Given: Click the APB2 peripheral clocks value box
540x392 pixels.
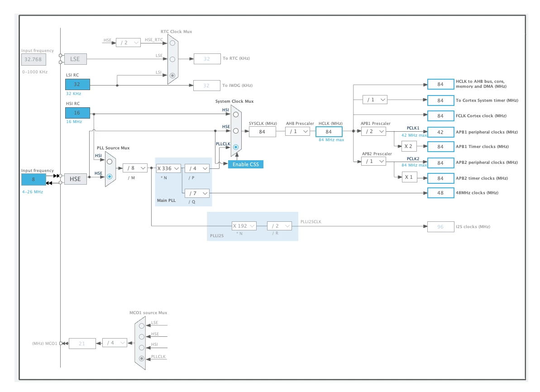Looking at the screenshot, I should 441,163.
